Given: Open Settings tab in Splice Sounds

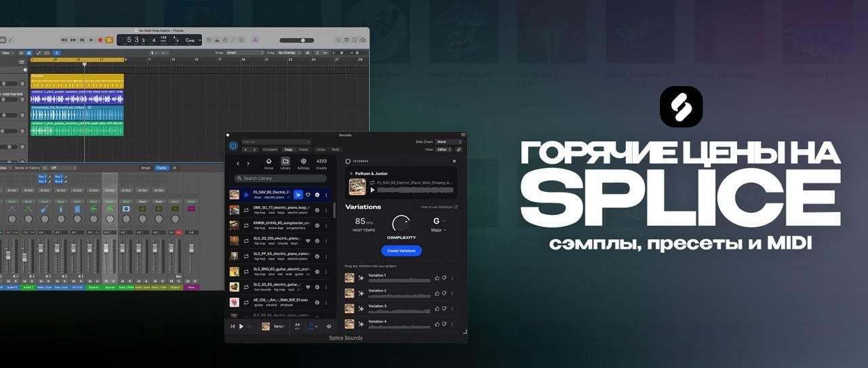Looking at the screenshot, I should [x=303, y=163].
